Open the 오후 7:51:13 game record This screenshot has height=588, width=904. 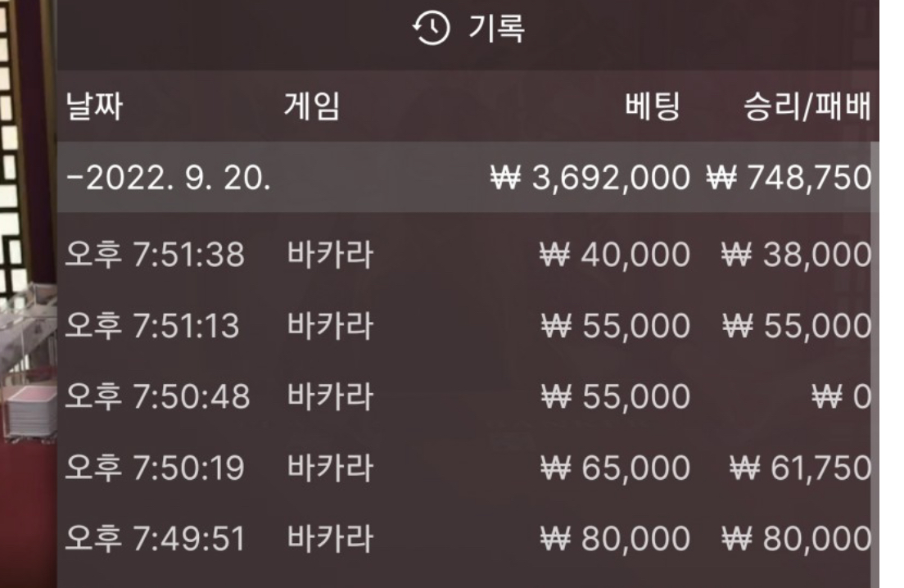[152, 326]
